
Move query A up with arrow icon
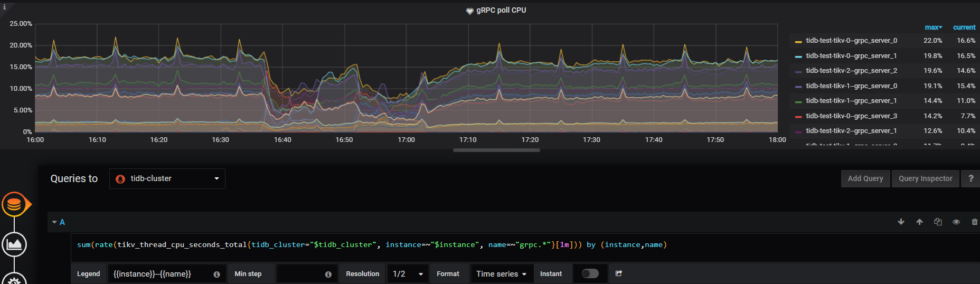point(919,222)
